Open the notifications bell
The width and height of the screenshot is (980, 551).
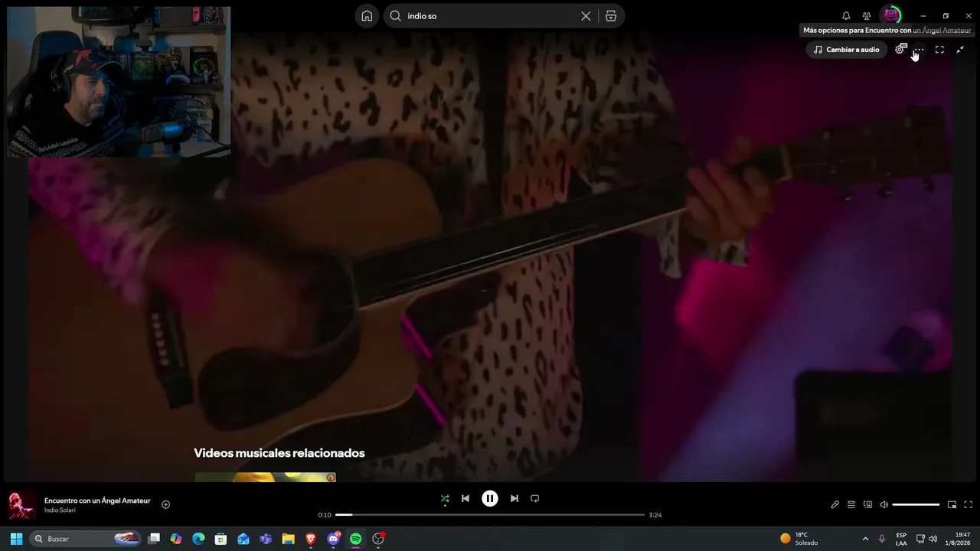click(x=846, y=16)
